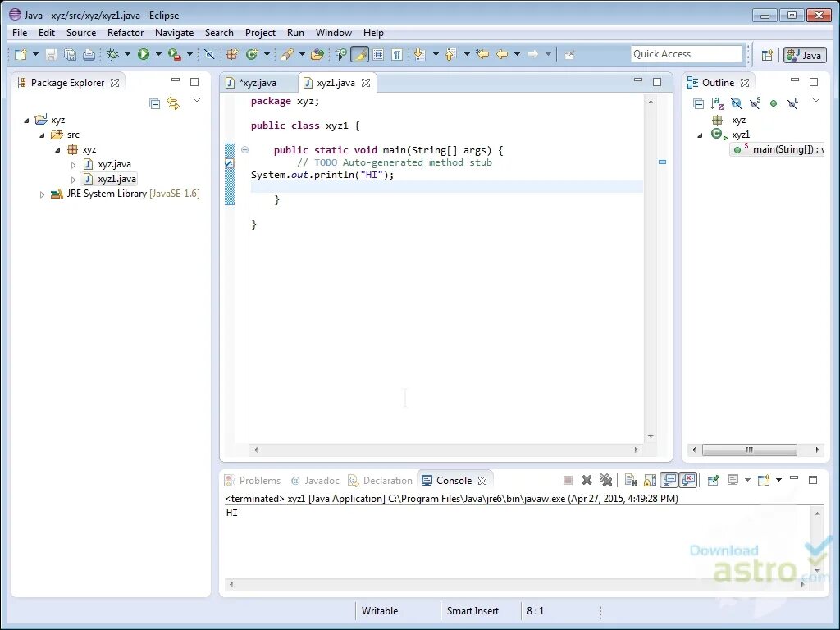The height and width of the screenshot is (630, 840).
Task: Toggle Hide Local Types in Outline
Action: 793,103
